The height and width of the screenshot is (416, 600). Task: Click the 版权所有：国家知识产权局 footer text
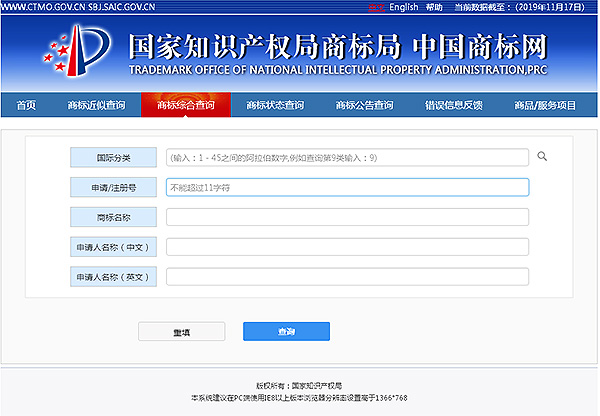point(299,386)
